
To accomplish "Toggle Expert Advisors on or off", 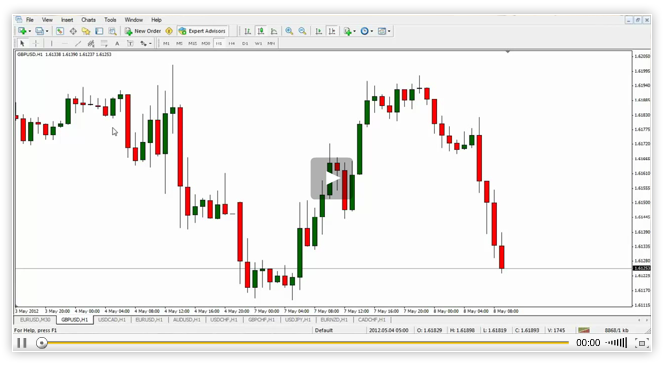I will (x=202, y=31).
